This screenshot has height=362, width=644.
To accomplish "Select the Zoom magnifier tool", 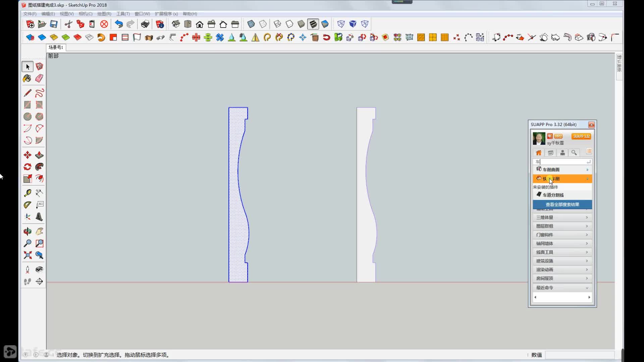I will point(28,243).
